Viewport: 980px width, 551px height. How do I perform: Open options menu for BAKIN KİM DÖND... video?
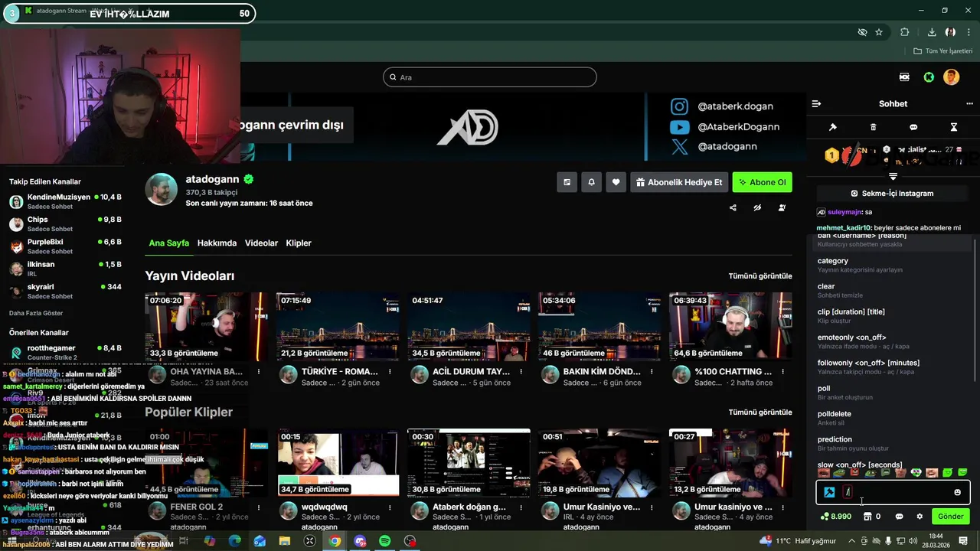tap(652, 372)
